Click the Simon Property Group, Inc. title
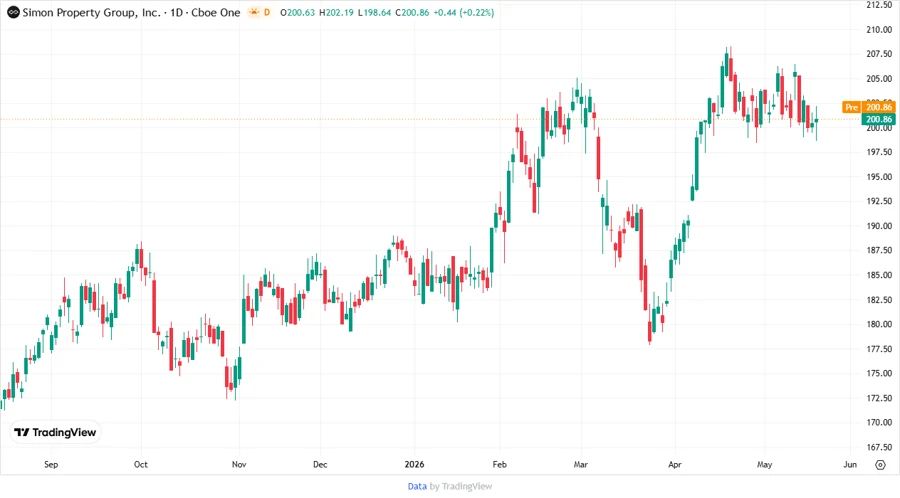Viewport: 900px width, 498px height. (x=91, y=12)
